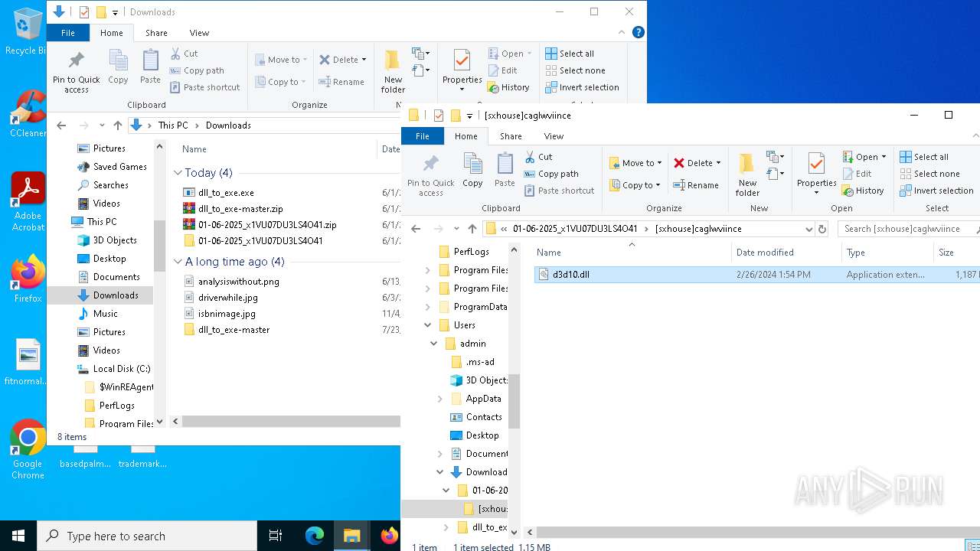Sort by Date modified column header
The height and width of the screenshot is (551, 980).
785,253
